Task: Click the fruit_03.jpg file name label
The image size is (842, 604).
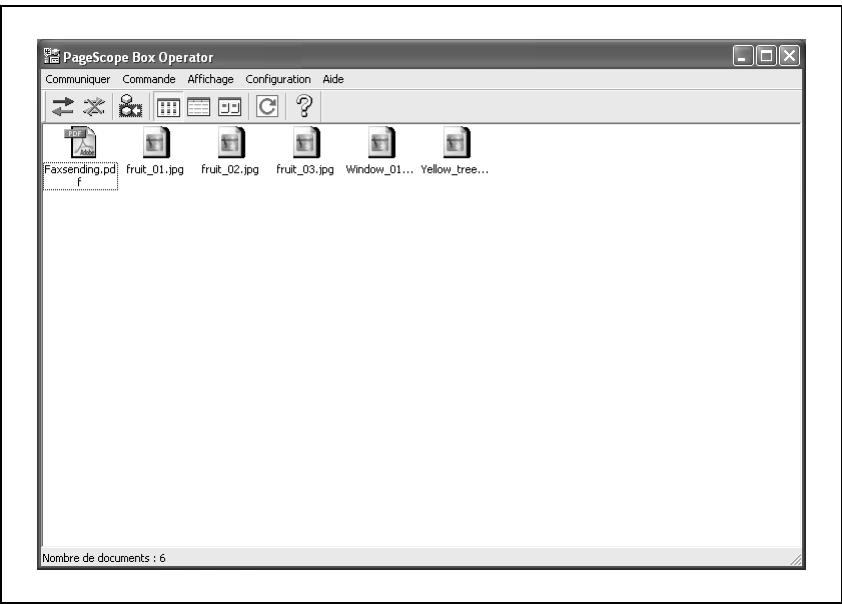Action: (305, 170)
